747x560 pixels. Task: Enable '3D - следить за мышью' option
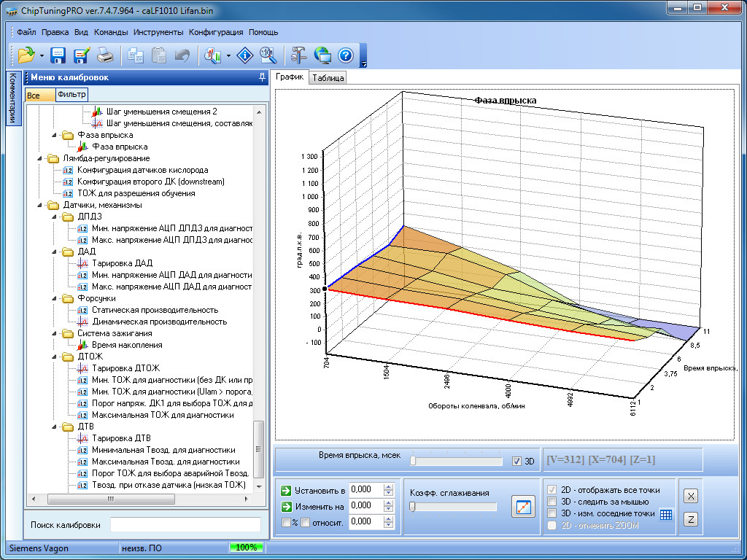553,502
